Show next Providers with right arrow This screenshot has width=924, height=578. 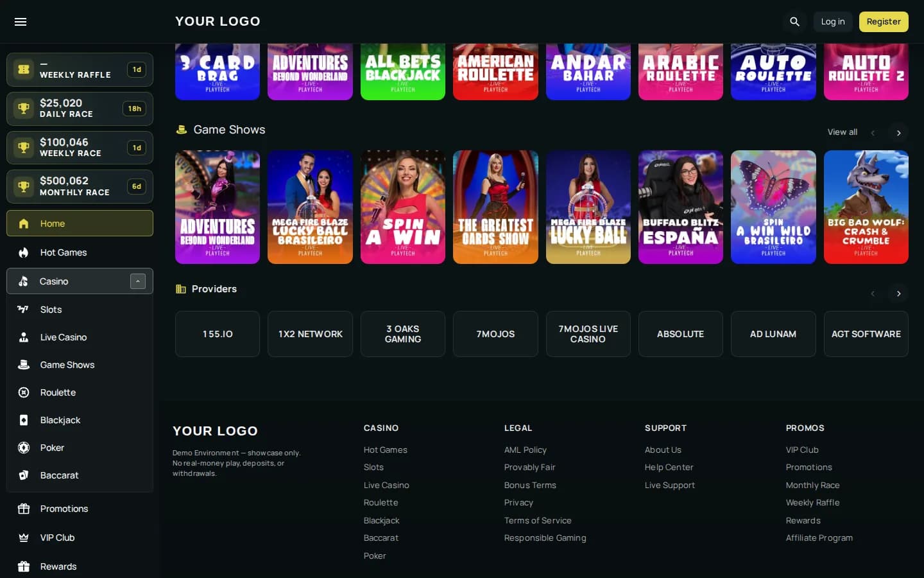point(898,293)
